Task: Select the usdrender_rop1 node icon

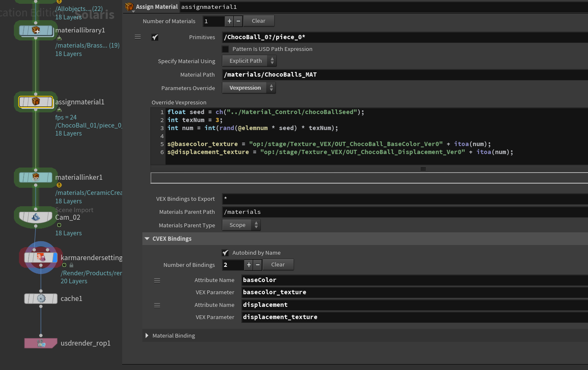Action: [x=41, y=343]
